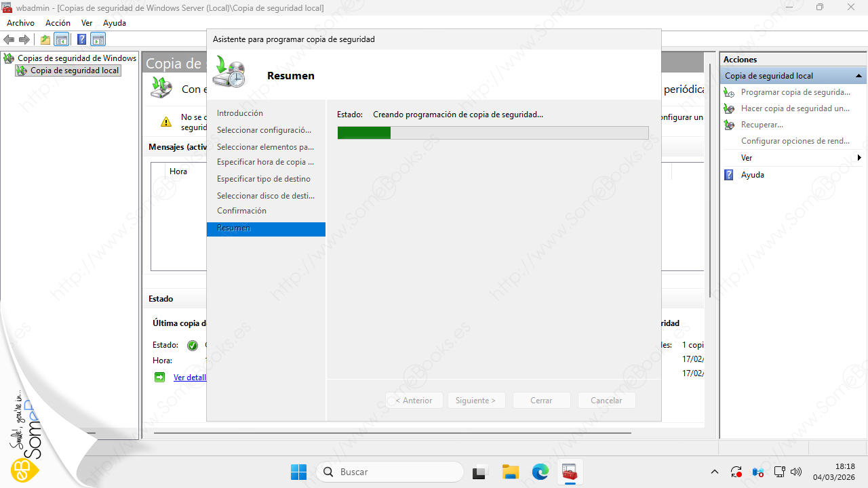Viewport: 868px width, 488px height.
Task: Select Copias de seguridad de Windows node
Action: (77, 58)
